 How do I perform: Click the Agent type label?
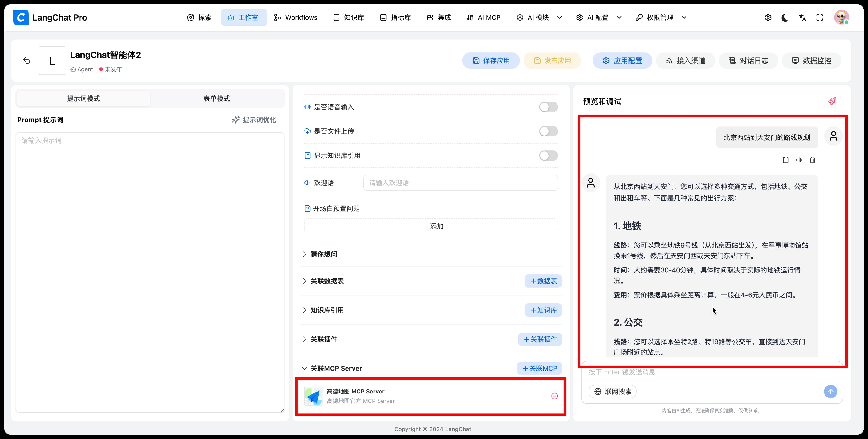[x=82, y=69]
